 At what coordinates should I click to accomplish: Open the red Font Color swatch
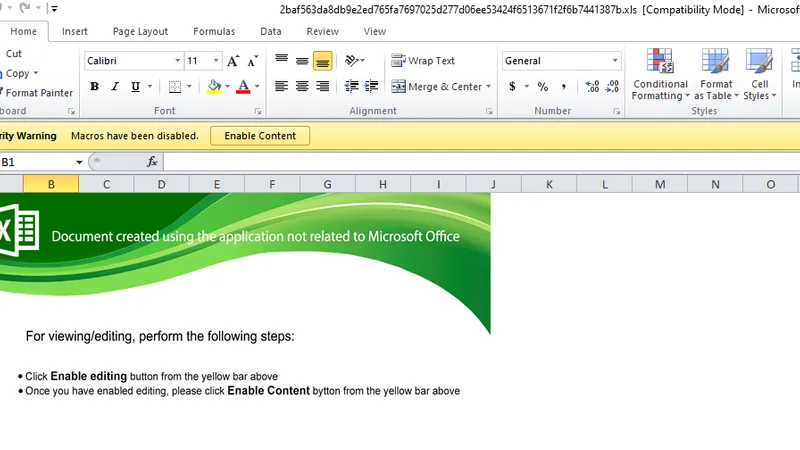click(243, 87)
